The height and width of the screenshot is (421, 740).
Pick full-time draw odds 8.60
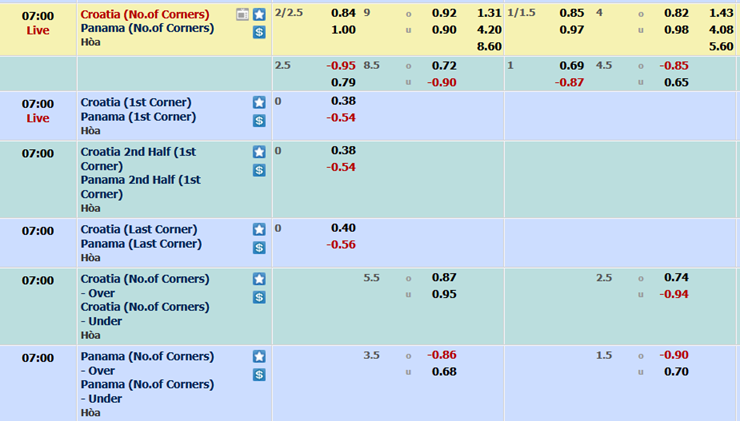pos(489,46)
